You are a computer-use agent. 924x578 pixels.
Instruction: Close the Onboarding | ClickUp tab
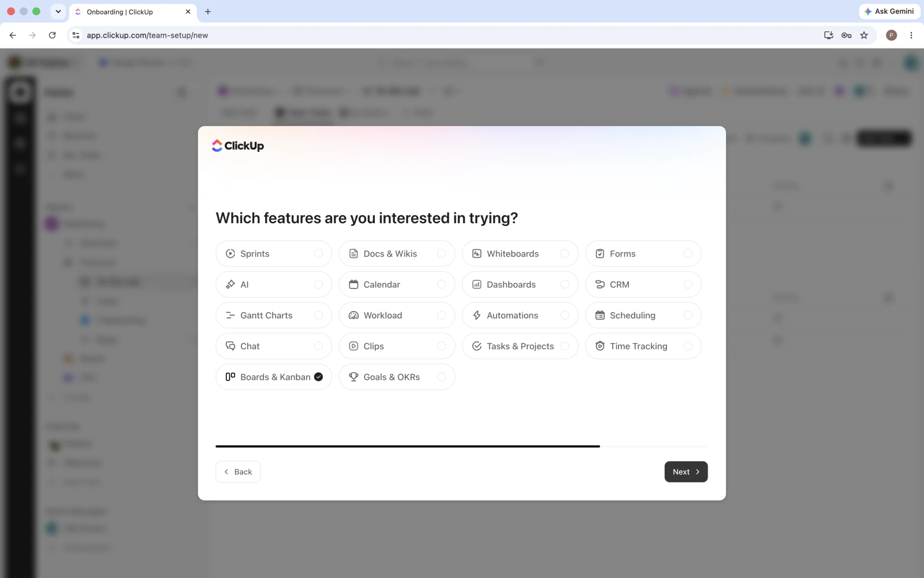click(x=188, y=12)
